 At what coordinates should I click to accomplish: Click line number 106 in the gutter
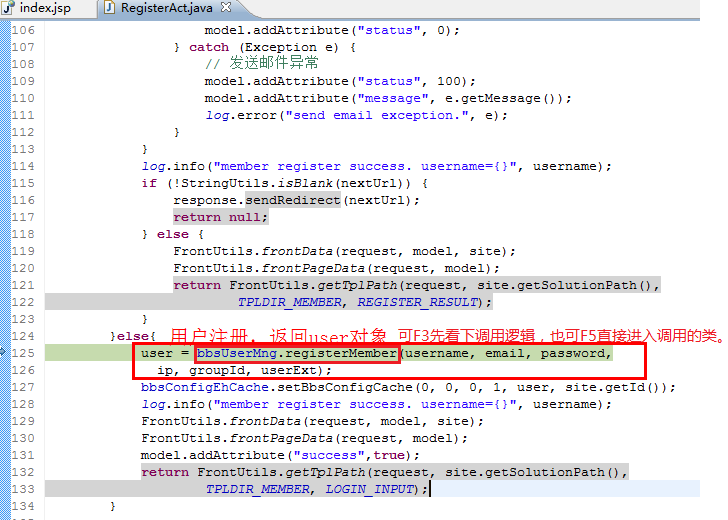point(23,30)
